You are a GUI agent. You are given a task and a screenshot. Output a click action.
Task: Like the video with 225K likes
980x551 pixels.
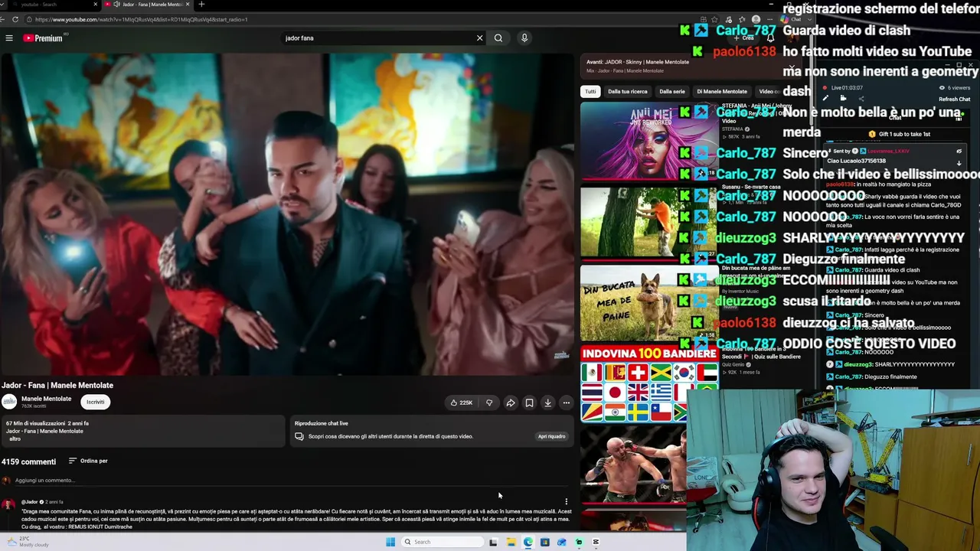pyautogui.click(x=462, y=403)
